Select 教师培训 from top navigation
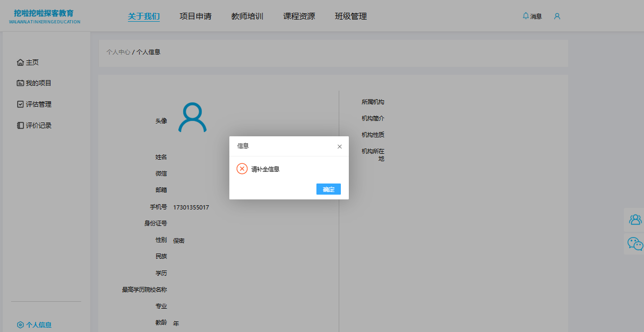The height and width of the screenshot is (332, 644). (247, 16)
